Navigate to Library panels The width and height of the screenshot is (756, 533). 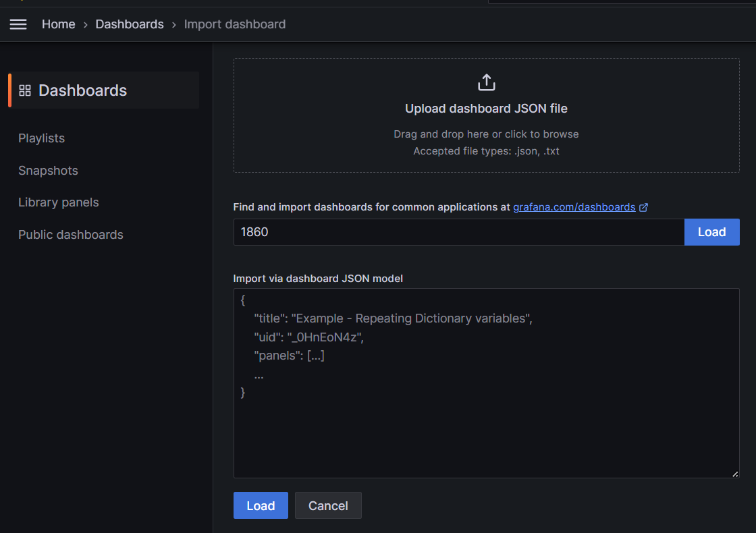point(58,202)
